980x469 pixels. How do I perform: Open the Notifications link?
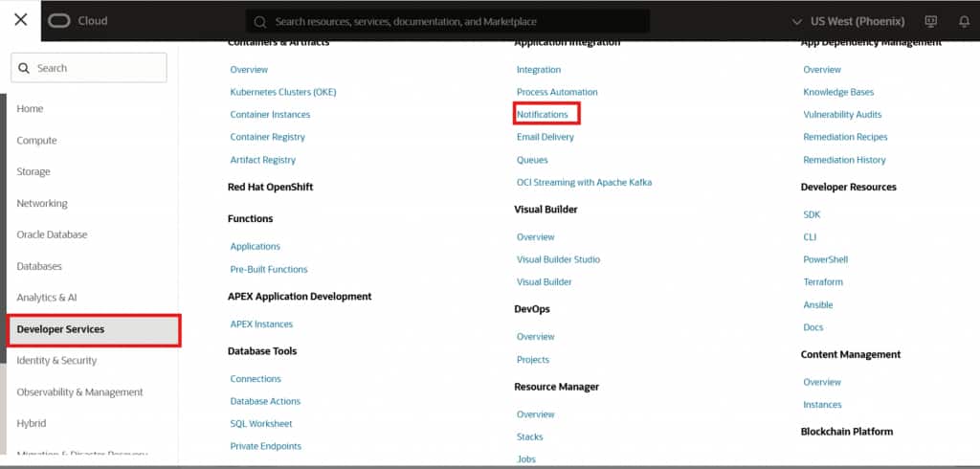(543, 115)
